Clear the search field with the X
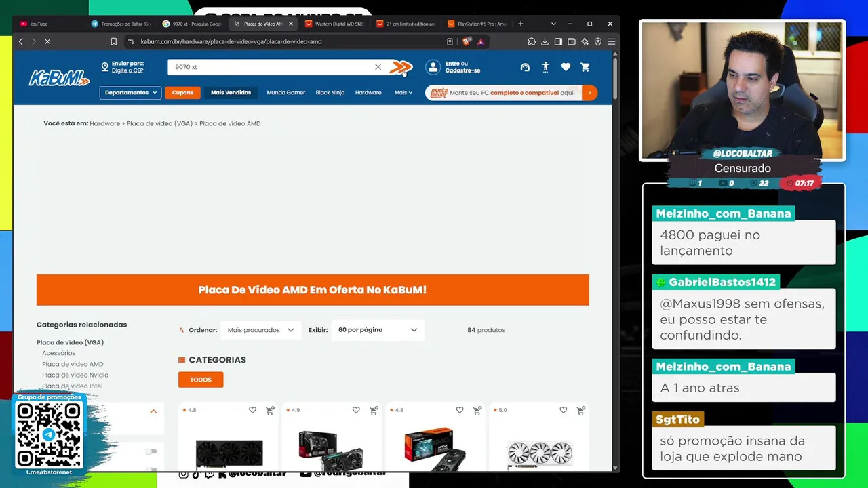 378,67
